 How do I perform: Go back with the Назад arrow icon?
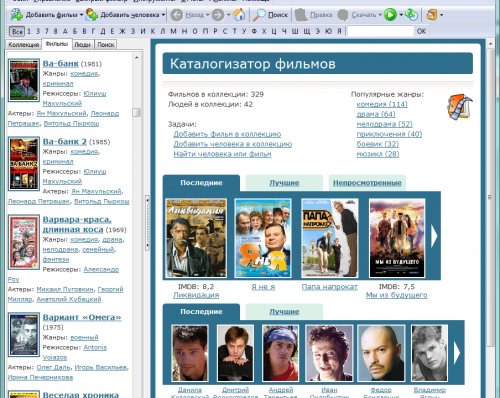point(177,15)
